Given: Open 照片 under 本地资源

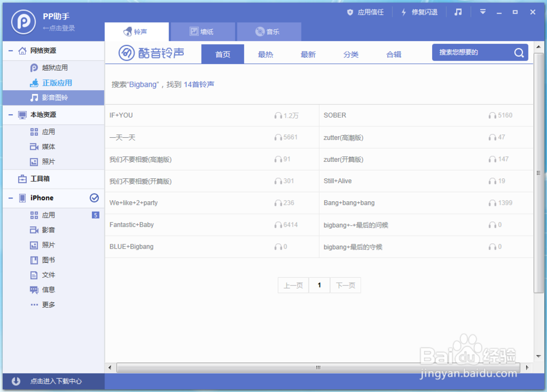Looking at the screenshot, I should [x=54, y=162].
